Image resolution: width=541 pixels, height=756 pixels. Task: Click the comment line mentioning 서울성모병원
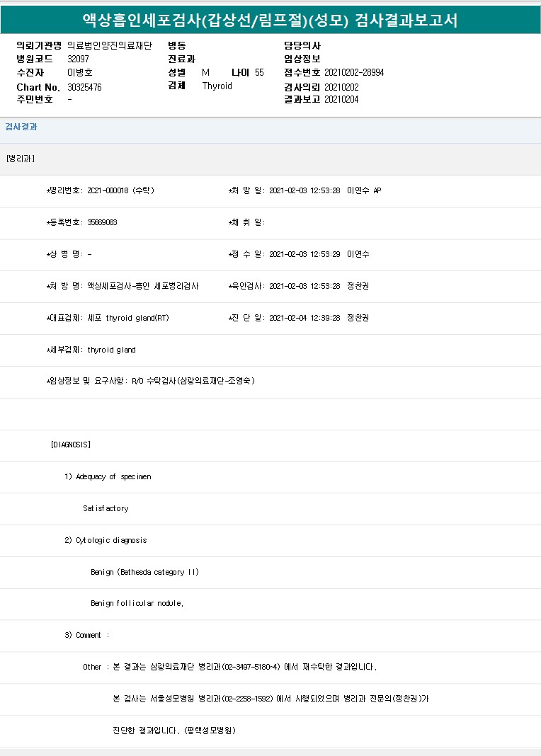coord(270,699)
